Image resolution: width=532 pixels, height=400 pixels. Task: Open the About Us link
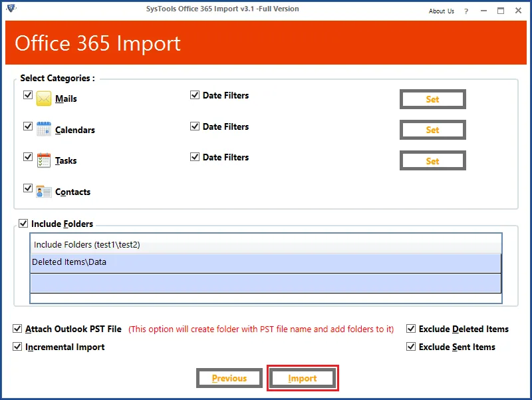pos(442,11)
